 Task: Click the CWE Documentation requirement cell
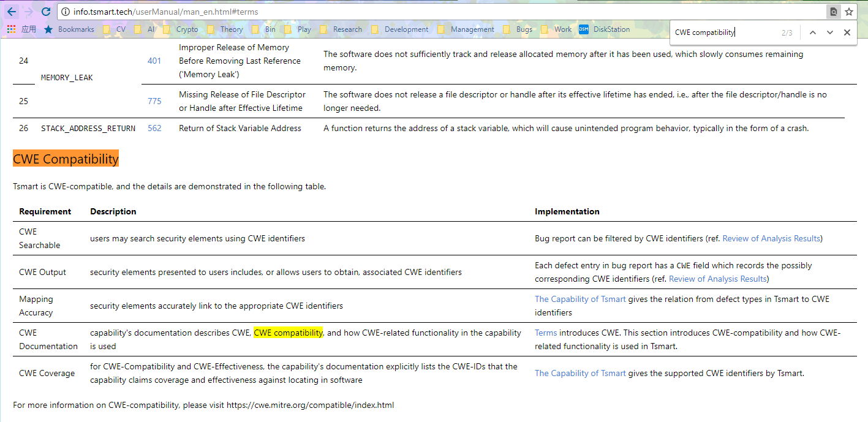tap(48, 339)
